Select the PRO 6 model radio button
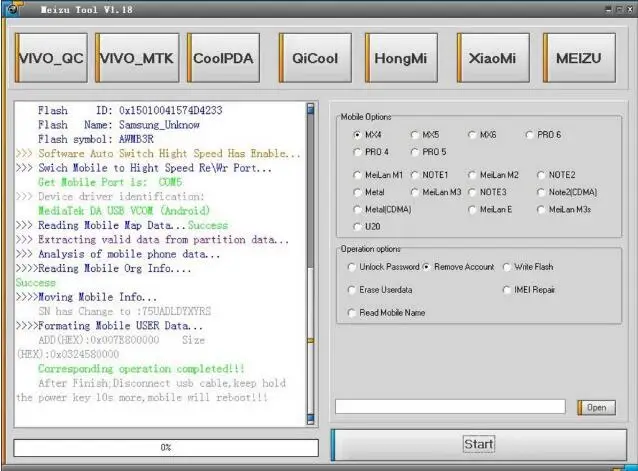The width and height of the screenshot is (638, 471). click(x=529, y=135)
